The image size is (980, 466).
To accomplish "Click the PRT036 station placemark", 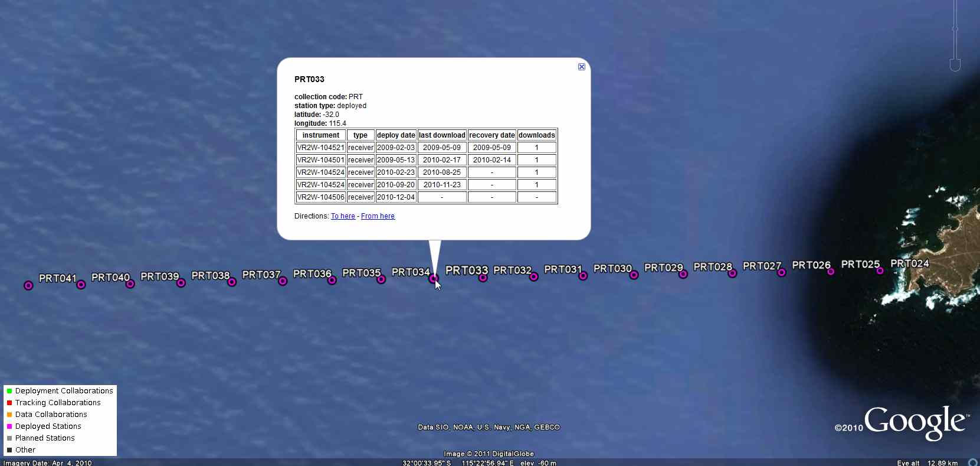I will [283, 281].
